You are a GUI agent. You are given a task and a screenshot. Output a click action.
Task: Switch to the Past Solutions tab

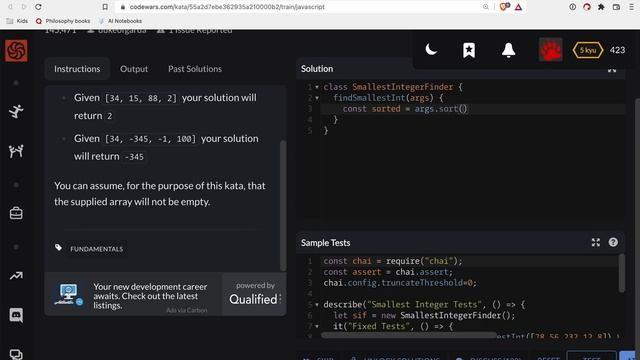tap(195, 69)
